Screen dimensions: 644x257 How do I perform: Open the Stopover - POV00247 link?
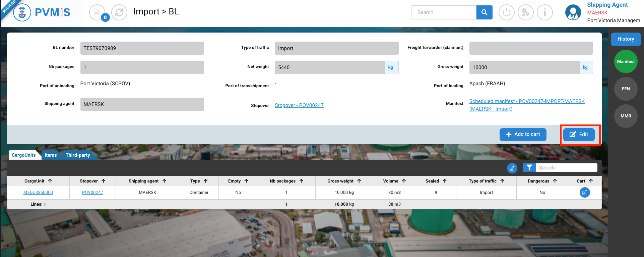[299, 105]
